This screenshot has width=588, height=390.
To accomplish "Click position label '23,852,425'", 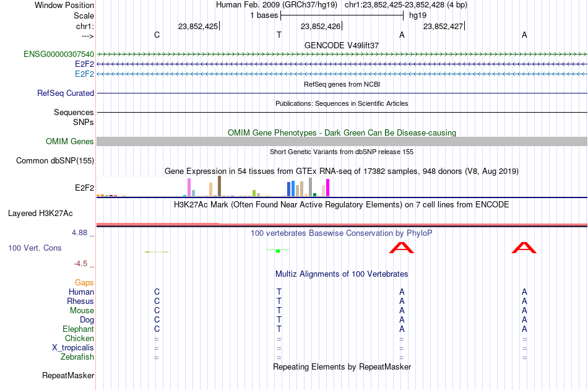I will point(198,26).
